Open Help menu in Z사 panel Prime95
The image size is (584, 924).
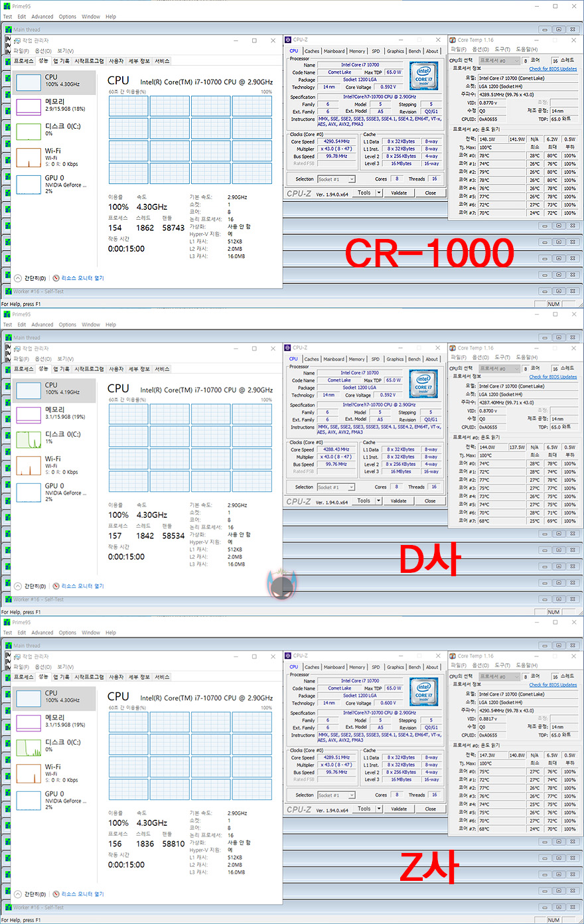[x=111, y=633]
